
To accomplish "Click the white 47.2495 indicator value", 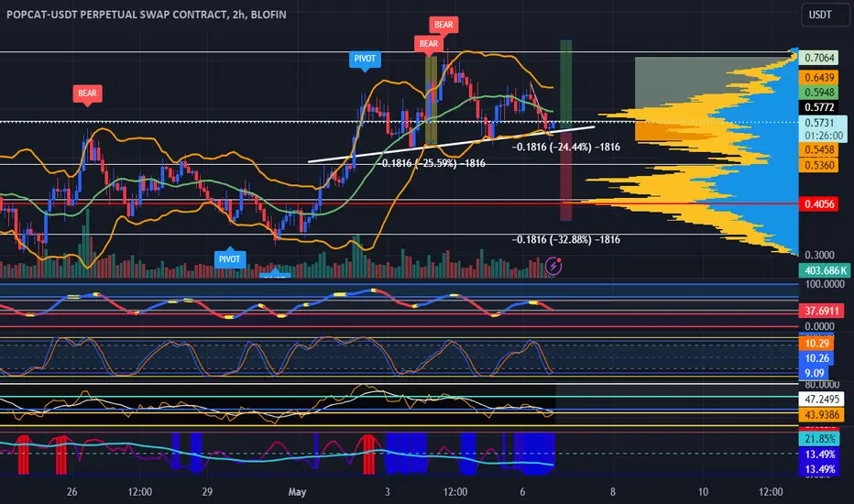I will [x=821, y=400].
